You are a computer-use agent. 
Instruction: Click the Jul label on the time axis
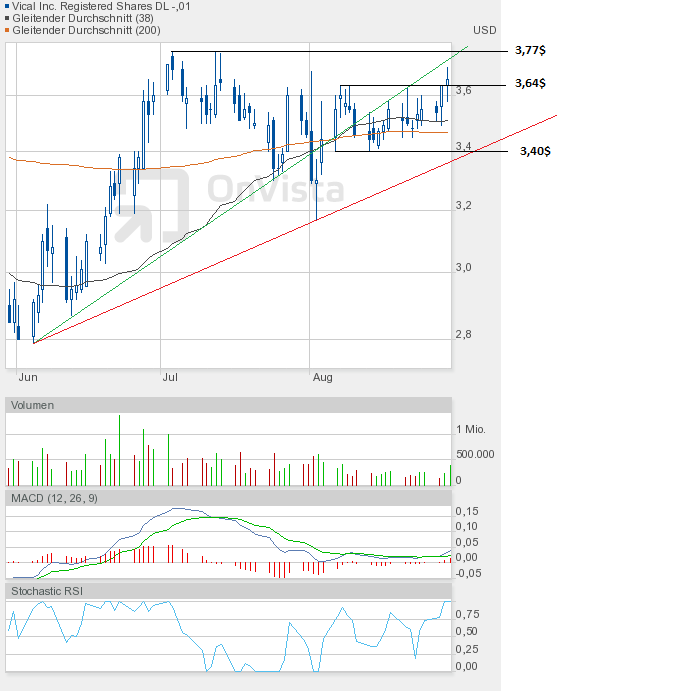(x=170, y=377)
